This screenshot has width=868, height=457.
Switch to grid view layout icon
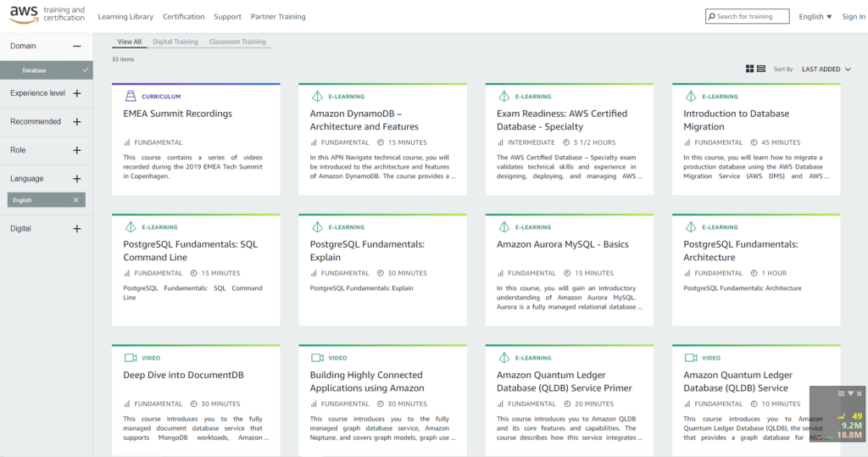749,69
